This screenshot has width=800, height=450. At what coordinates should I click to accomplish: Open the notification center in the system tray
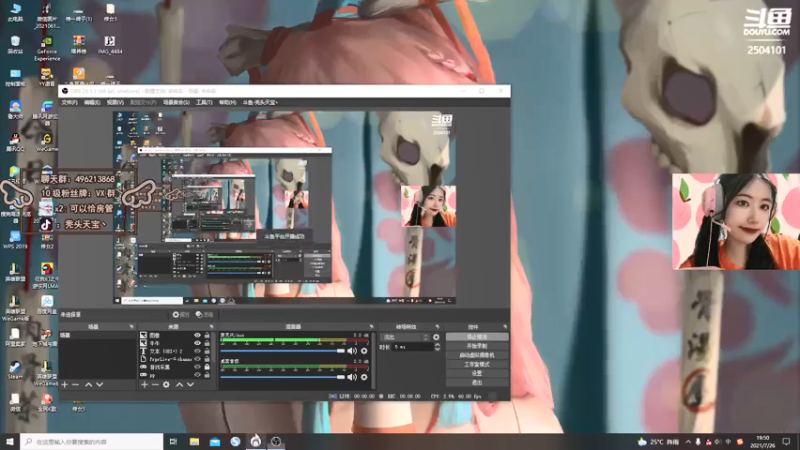[x=786, y=441]
